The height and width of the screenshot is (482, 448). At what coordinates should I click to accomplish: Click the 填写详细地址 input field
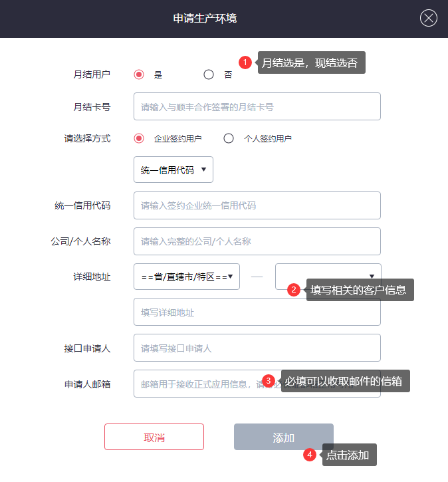(x=257, y=312)
